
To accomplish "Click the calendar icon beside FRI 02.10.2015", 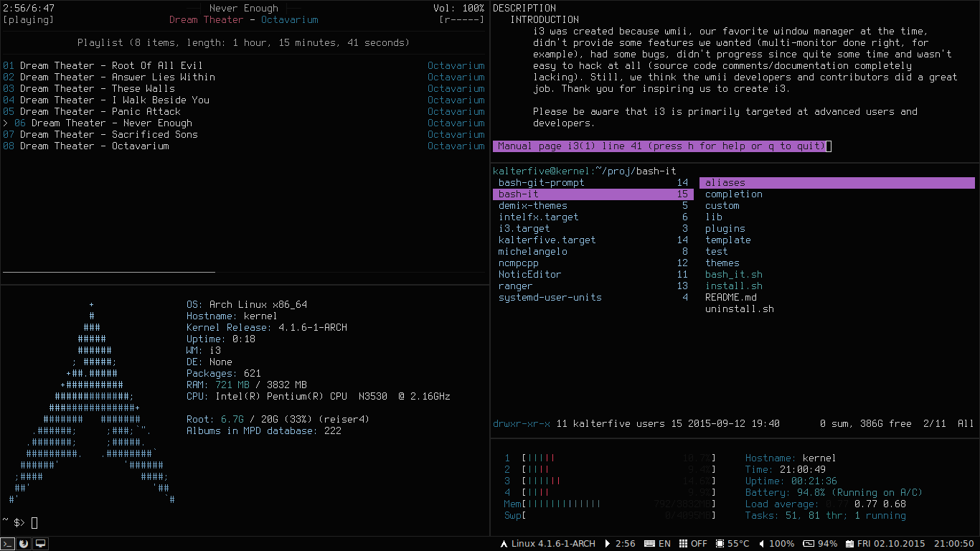I will pos(849,544).
